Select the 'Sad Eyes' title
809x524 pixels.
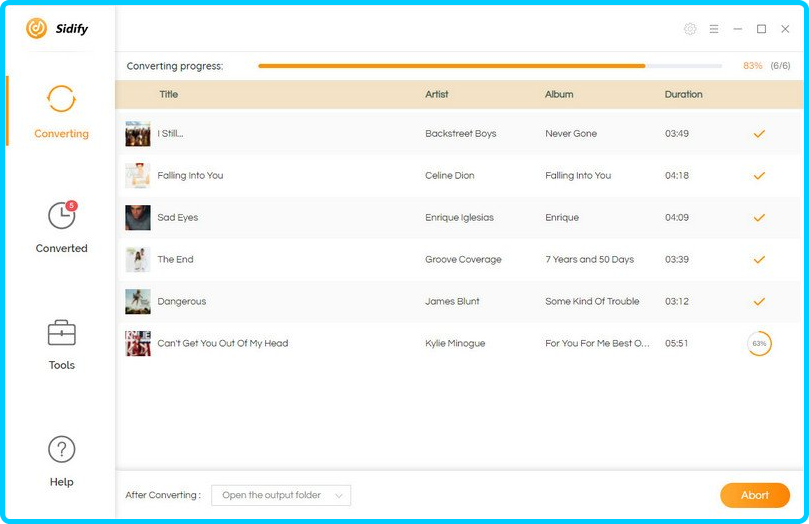click(x=177, y=218)
